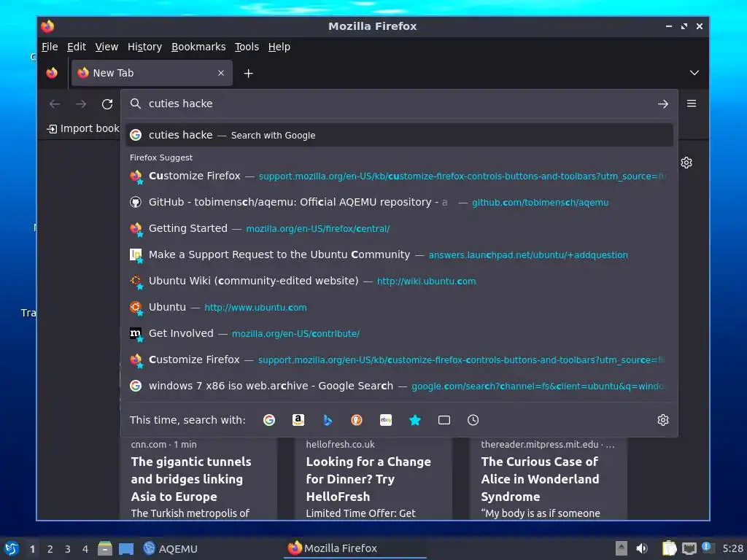Image resolution: width=747 pixels, height=560 pixels.
Task: Open Make a Support Request to Ubuntu Community
Action: pyautogui.click(x=399, y=254)
